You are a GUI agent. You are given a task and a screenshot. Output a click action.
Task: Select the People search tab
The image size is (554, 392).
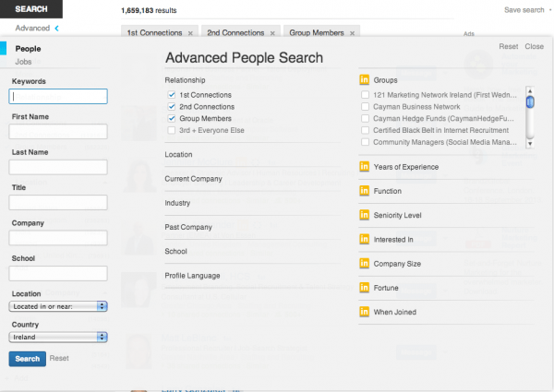click(28, 49)
